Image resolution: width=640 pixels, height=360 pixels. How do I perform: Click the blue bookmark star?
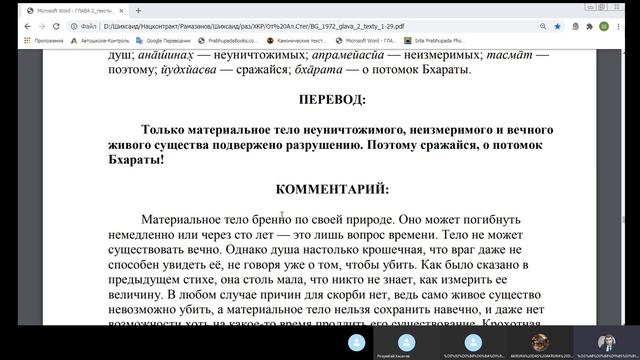[557, 27]
